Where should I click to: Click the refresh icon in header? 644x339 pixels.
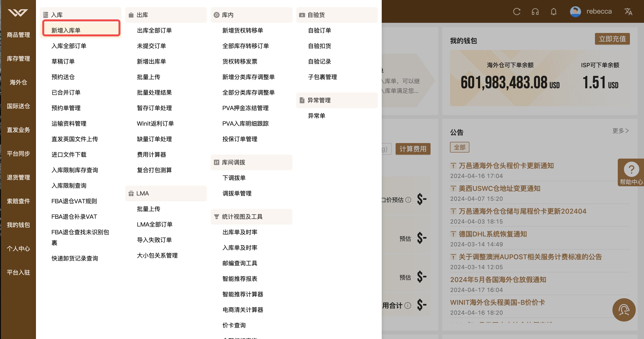click(x=517, y=11)
